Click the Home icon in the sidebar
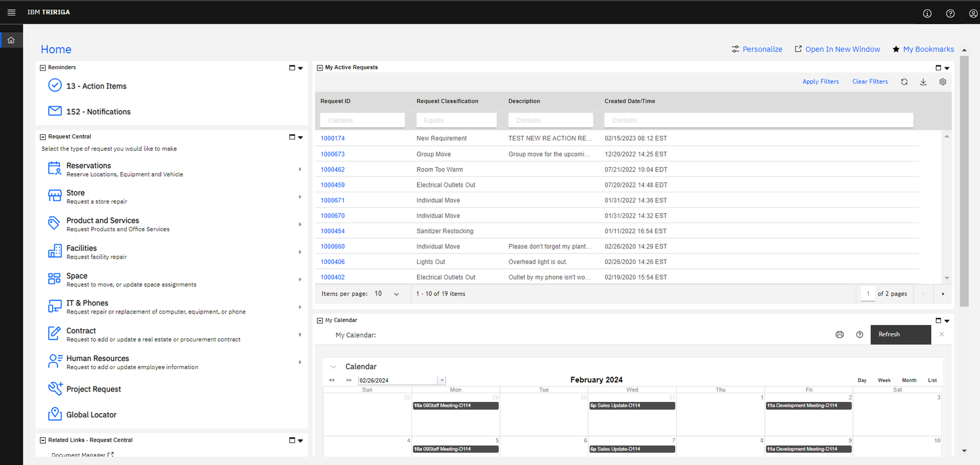 [x=11, y=40]
